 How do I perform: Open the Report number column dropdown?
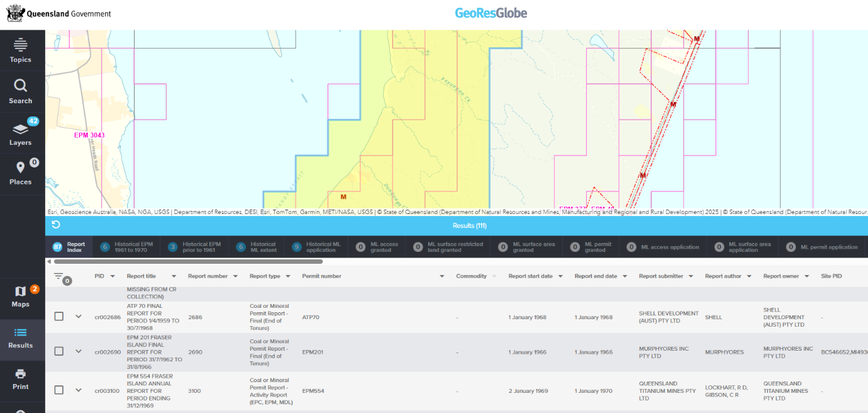pyautogui.click(x=235, y=276)
